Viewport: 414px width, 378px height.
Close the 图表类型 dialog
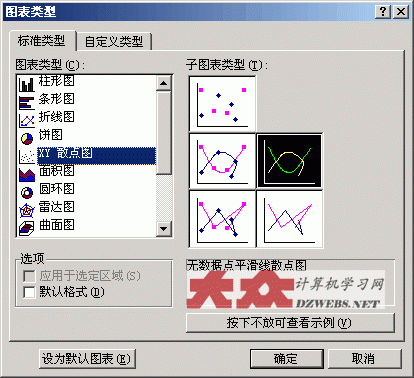[401, 12]
